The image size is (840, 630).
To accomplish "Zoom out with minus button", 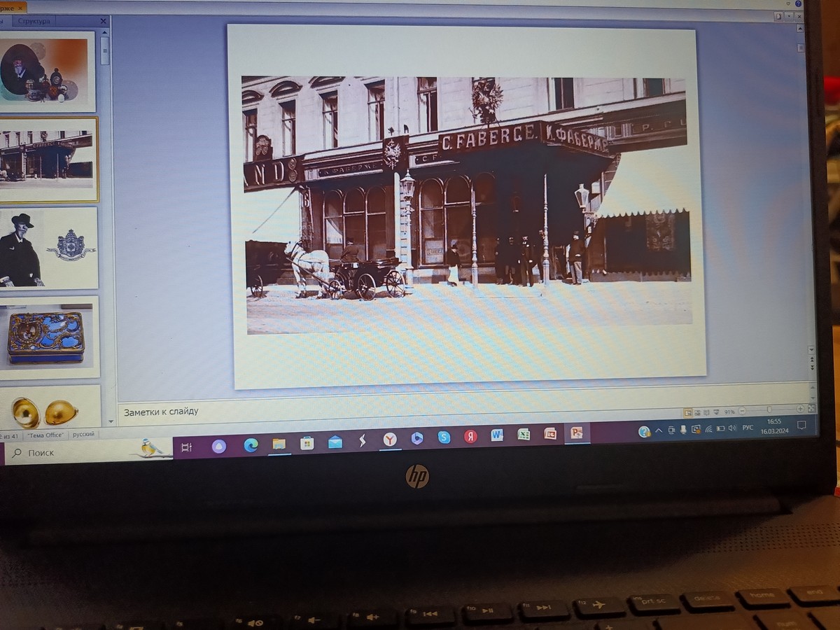I will coord(742,411).
